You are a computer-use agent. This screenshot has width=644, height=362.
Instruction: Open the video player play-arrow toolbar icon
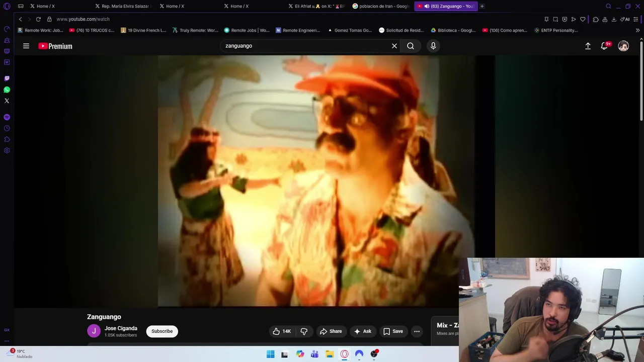click(574, 19)
